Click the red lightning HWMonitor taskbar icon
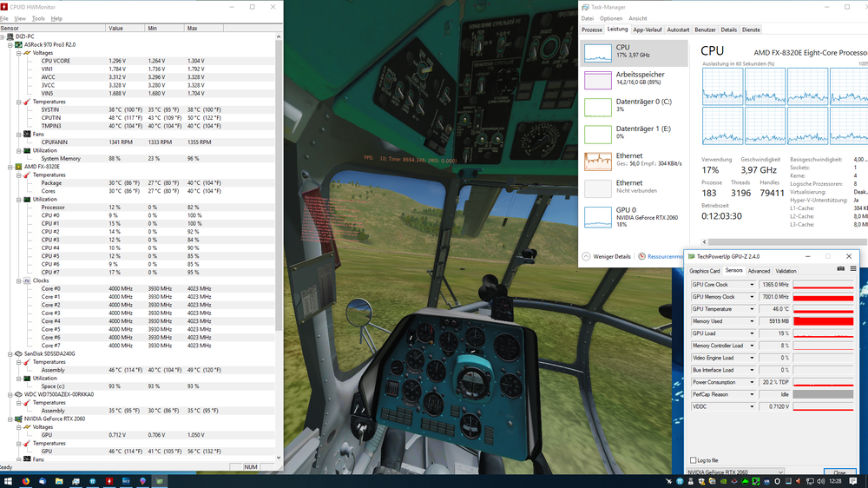The width and height of the screenshot is (868, 488). click(109, 481)
